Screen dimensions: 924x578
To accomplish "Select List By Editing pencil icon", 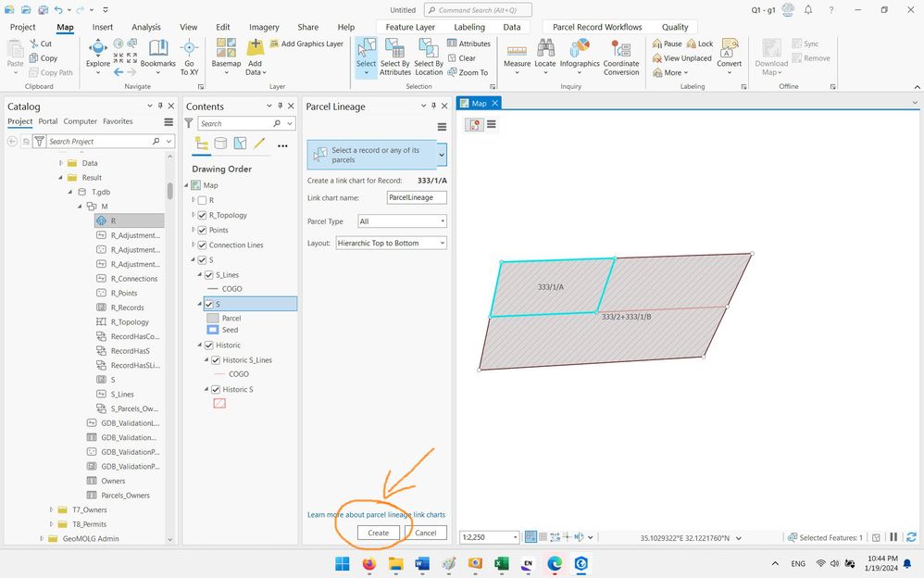I will pos(259,144).
